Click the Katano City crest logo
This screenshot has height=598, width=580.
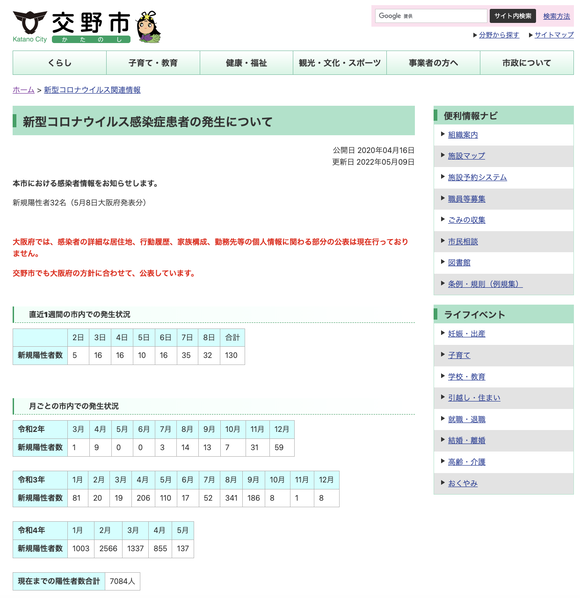coord(30,23)
